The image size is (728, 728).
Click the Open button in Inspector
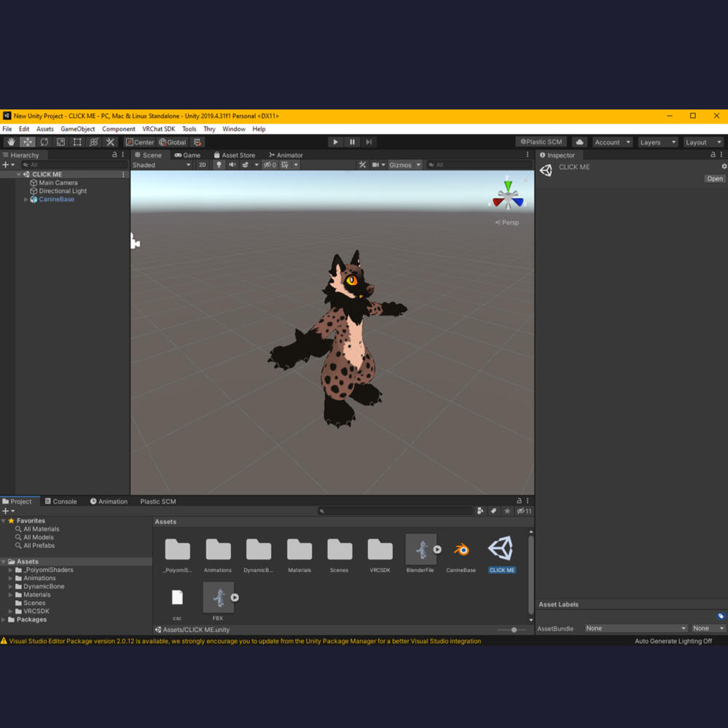(714, 179)
